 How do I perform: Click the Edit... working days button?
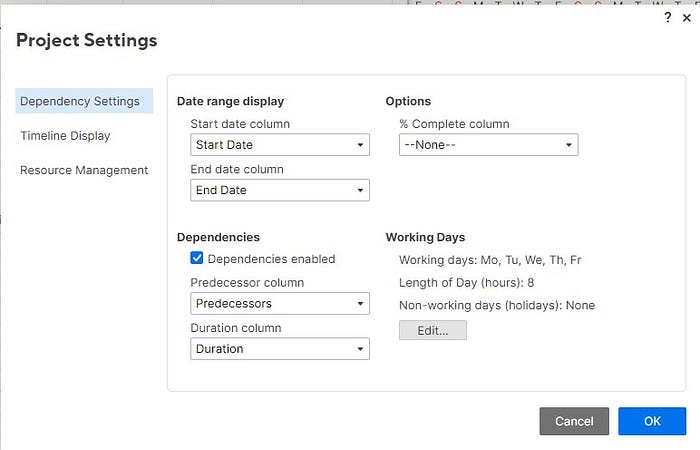432,330
